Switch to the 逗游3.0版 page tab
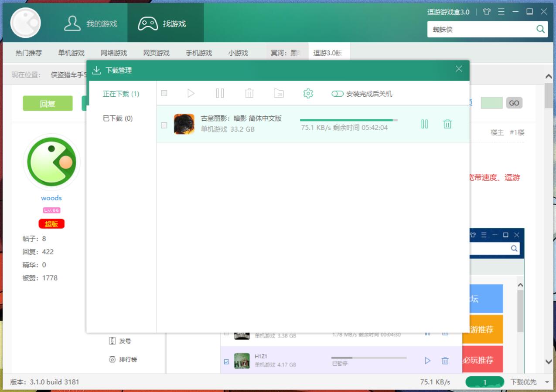556x392 pixels. 328,53
